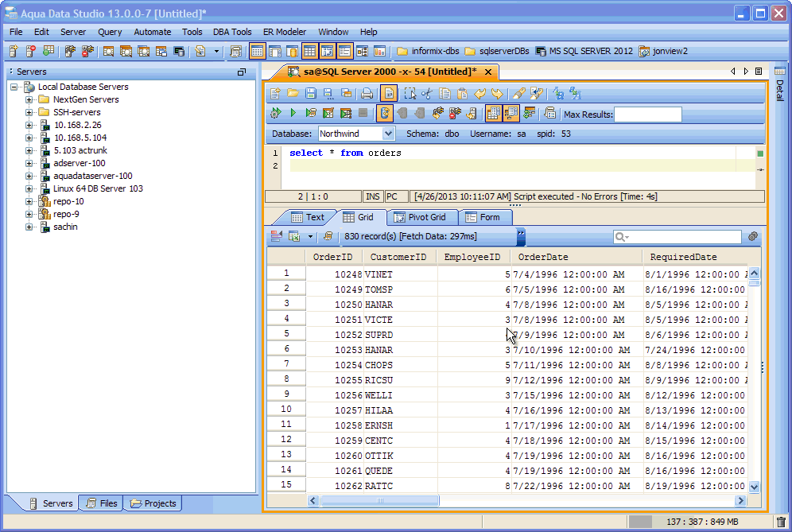Expand the adserver-100 node
Screen dimensions: 792x532
click(x=29, y=163)
